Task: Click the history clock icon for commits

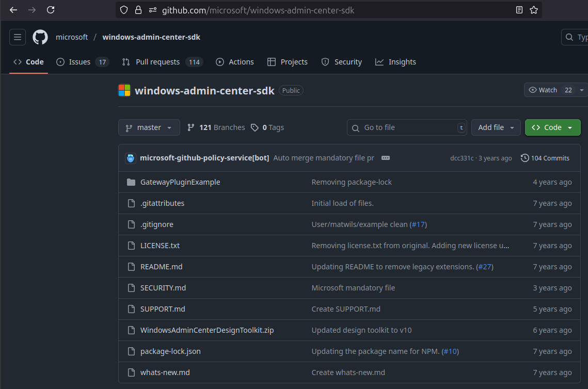Action: pos(525,158)
